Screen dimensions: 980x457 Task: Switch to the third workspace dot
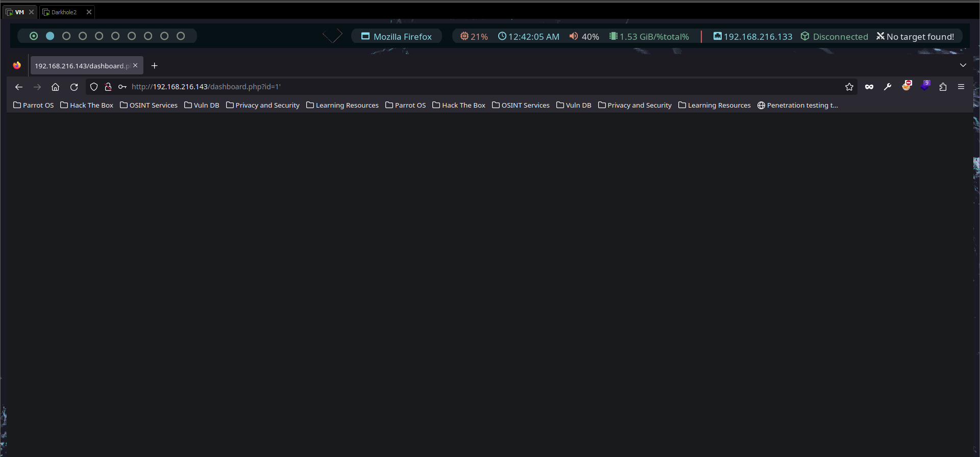[66, 36]
